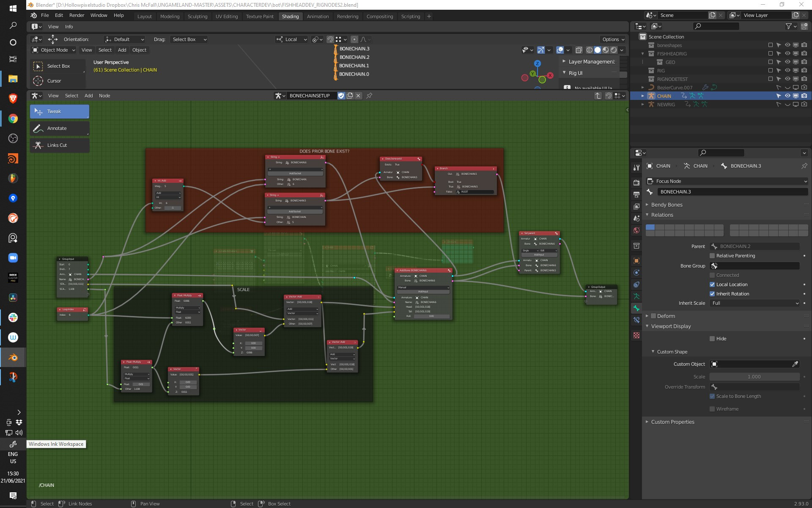
Task: Select the Tweak tool in node editor
Action: [59, 111]
